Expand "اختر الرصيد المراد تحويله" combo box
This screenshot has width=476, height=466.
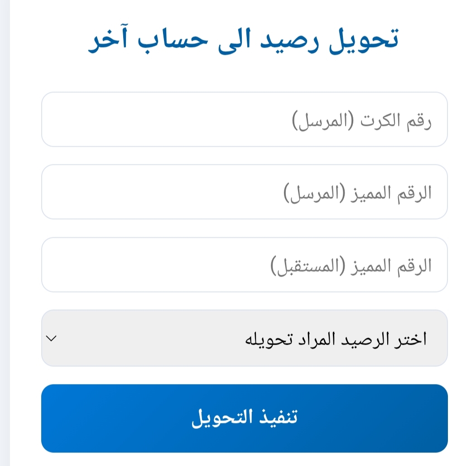click(x=244, y=338)
